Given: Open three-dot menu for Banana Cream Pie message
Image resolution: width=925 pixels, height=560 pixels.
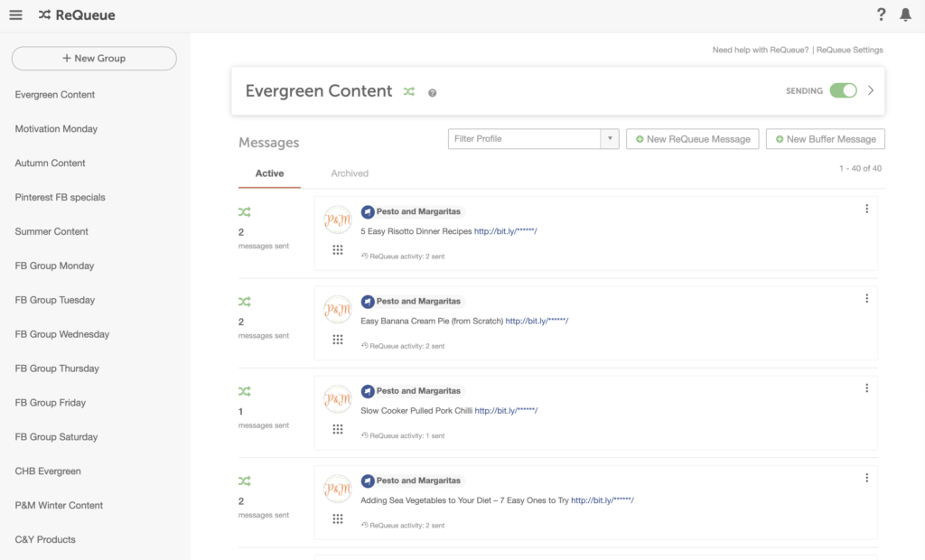Looking at the screenshot, I should (866, 299).
